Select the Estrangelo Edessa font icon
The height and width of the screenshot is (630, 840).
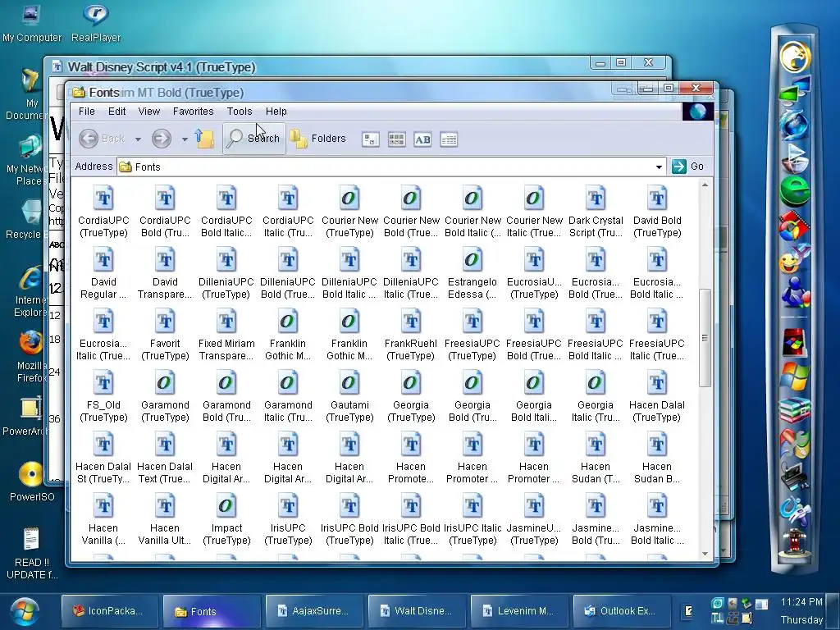tap(472, 274)
